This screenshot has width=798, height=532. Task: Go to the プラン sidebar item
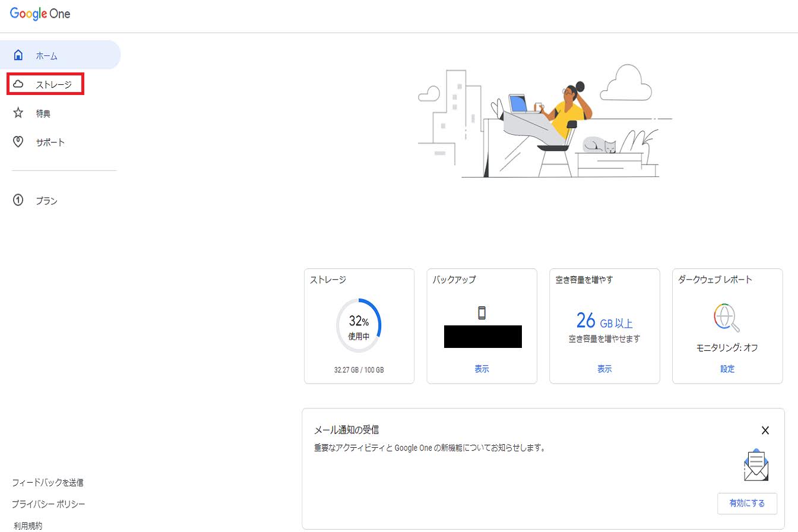46,201
